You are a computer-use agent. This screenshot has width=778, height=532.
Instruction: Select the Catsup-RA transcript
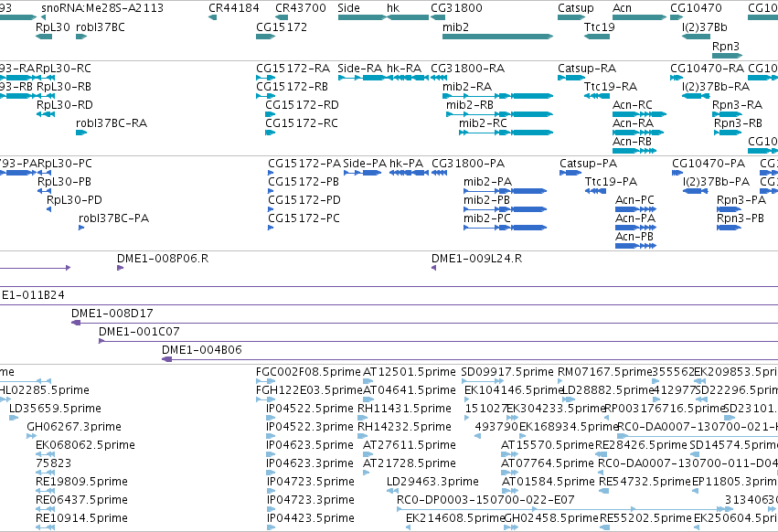point(571,78)
